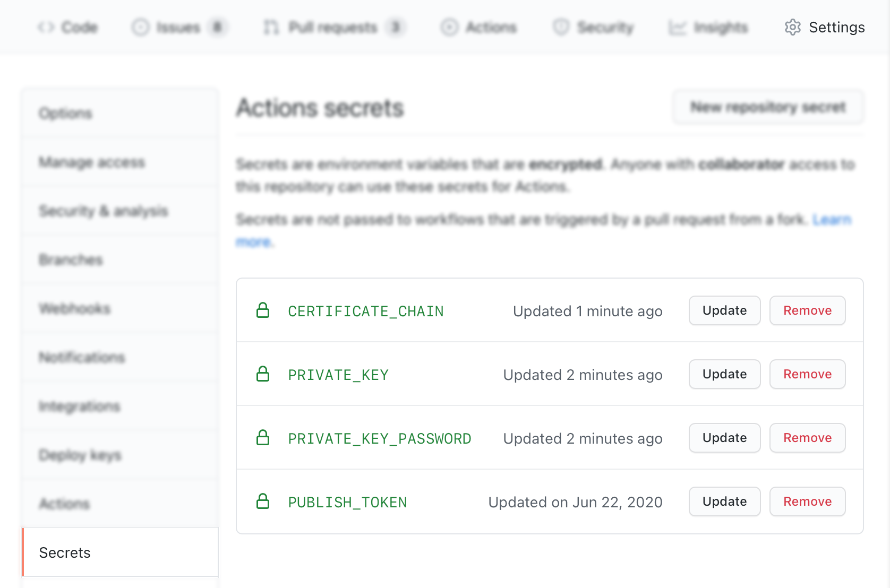This screenshot has height=588, width=890.
Task: Click the Insights graph icon
Action: point(677,27)
